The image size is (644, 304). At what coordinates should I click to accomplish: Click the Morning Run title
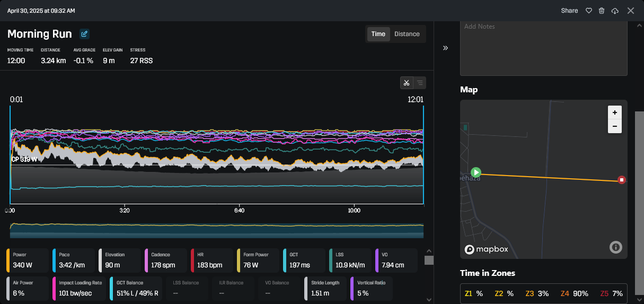[40, 34]
